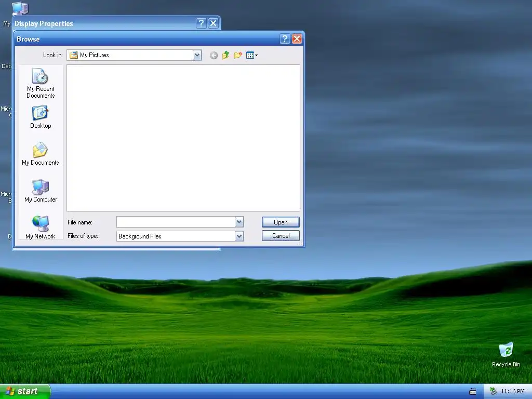Click the on-screen keyboard taskbar icon

point(473,392)
